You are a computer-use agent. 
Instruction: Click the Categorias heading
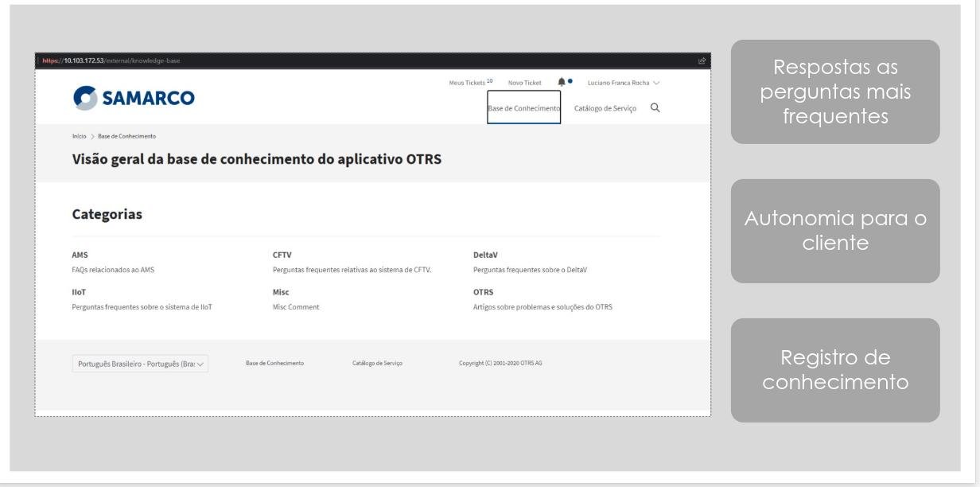pos(107,214)
